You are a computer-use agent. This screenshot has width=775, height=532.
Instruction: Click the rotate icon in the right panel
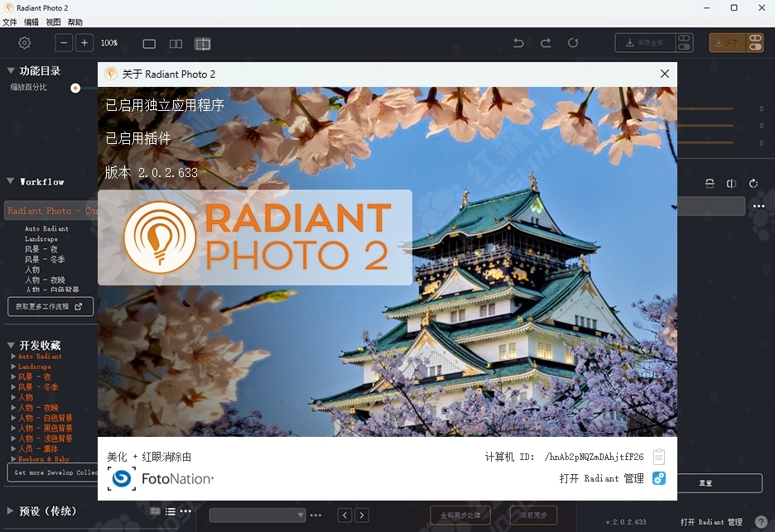[753, 184]
